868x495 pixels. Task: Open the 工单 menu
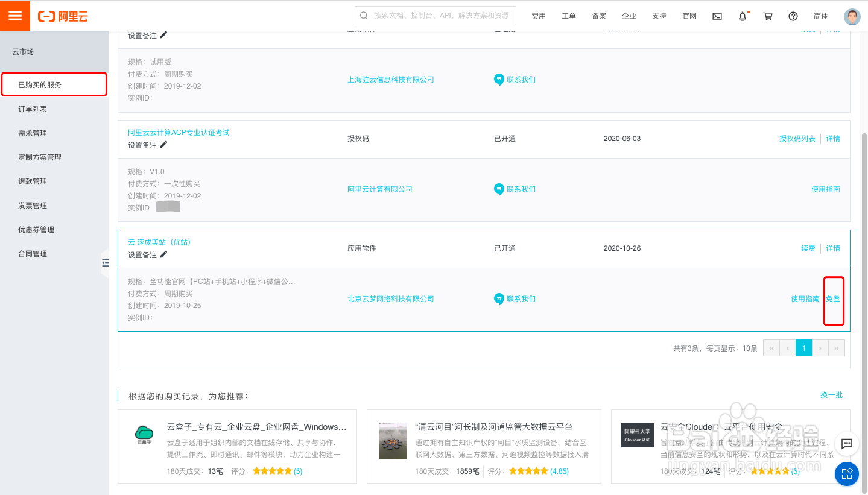coord(569,16)
